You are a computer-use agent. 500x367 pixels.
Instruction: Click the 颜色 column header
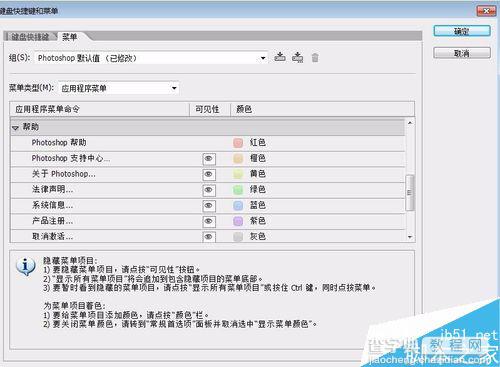pos(322,109)
